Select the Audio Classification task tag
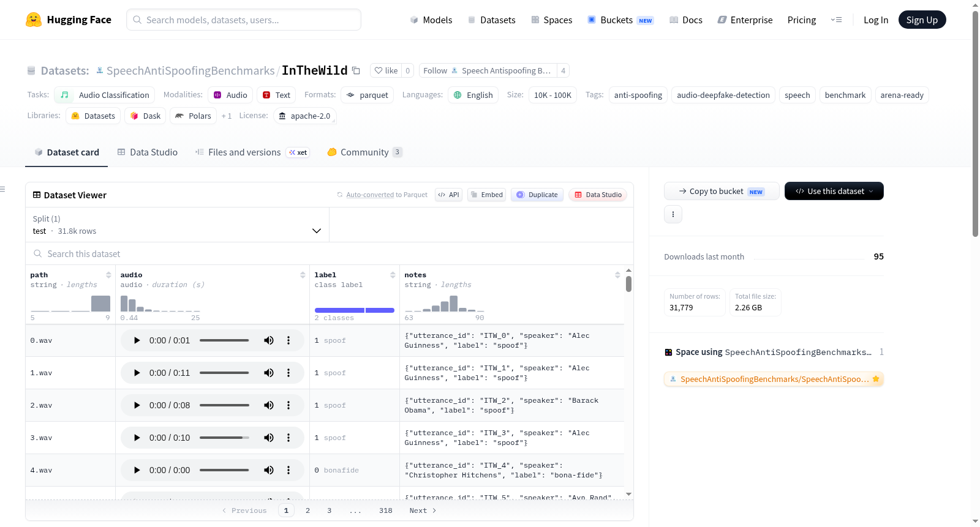980x527 pixels. 105,95
